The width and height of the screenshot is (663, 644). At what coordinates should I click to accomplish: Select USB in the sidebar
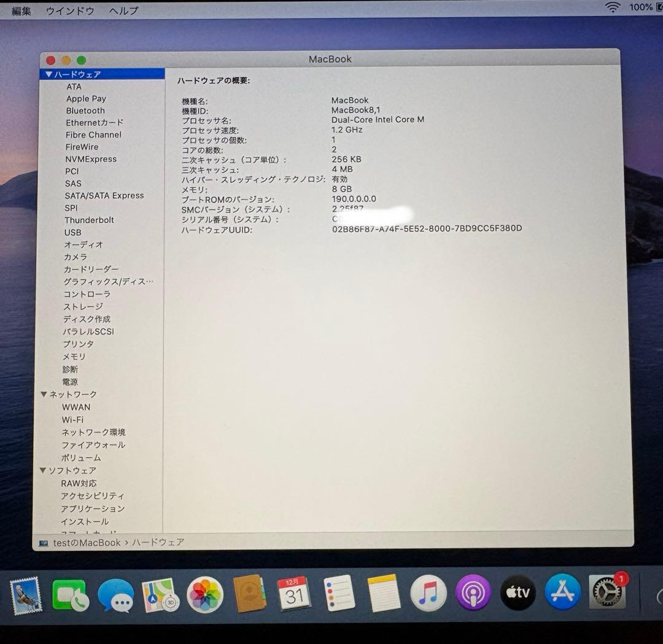click(x=73, y=233)
